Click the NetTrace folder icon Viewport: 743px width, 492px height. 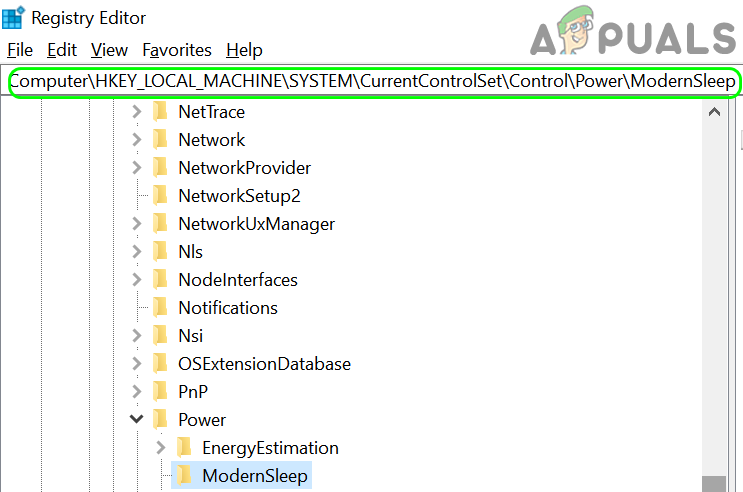click(x=160, y=111)
